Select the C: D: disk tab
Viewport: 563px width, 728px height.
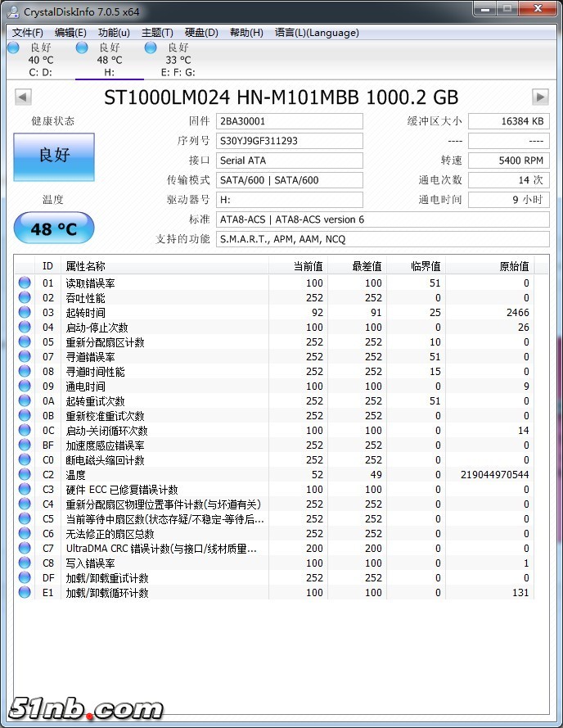tap(41, 60)
